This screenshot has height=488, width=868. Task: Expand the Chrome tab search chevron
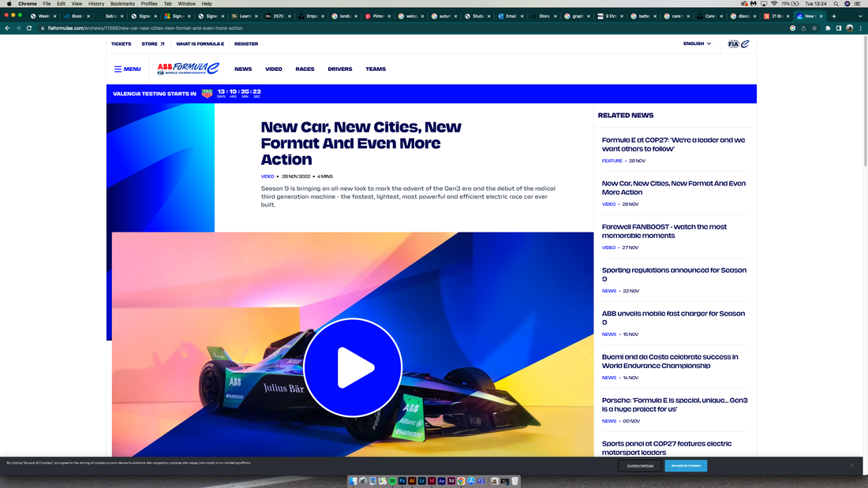pos(860,16)
